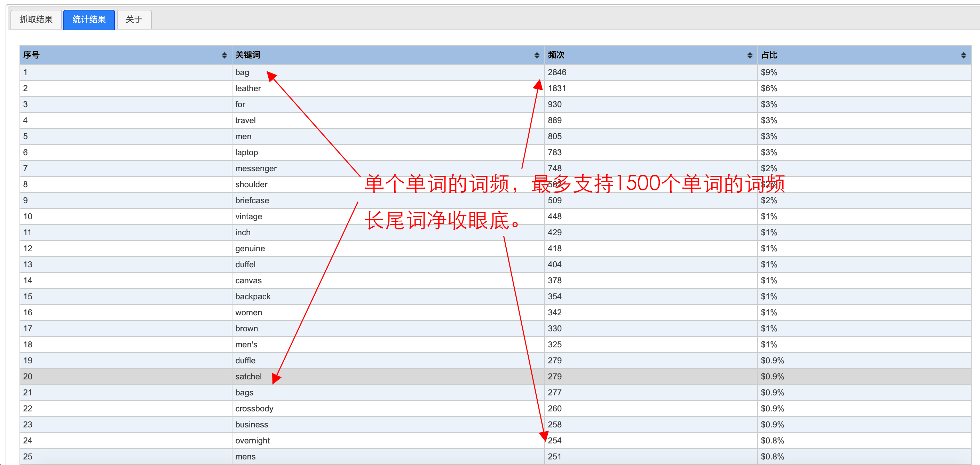This screenshot has width=980, height=465.
Task: Select the 统计结果 tab
Action: (x=89, y=19)
